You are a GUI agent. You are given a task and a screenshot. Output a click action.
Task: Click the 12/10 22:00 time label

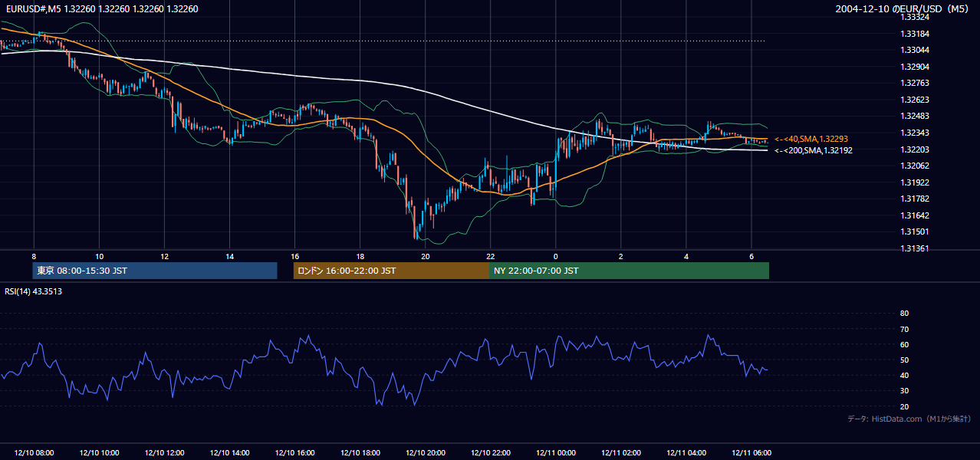coord(491,452)
